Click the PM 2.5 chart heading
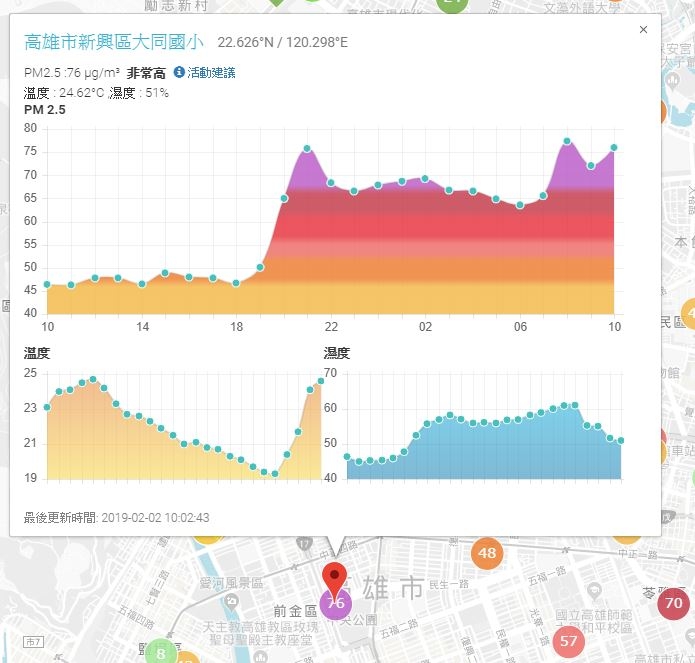 pyautogui.click(x=45, y=110)
